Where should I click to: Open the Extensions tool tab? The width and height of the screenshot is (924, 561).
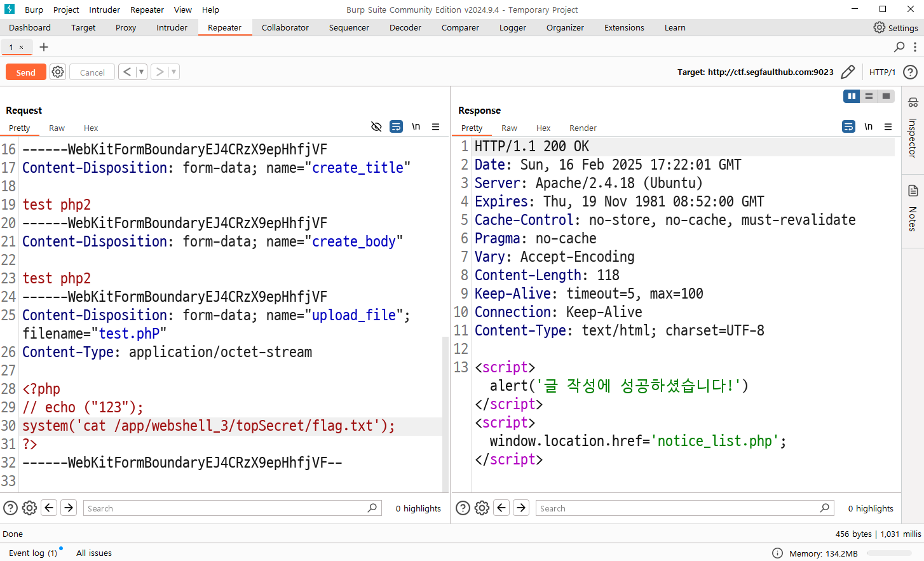pyautogui.click(x=624, y=27)
